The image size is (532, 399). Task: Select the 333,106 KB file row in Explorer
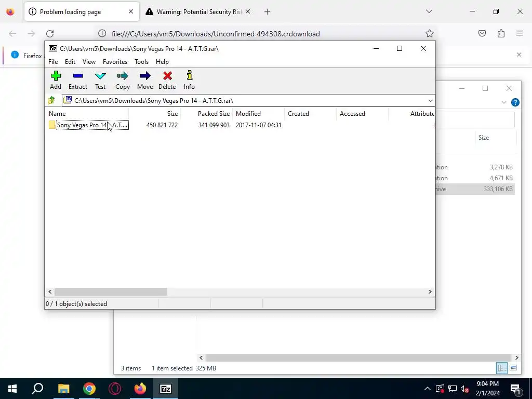point(475,189)
